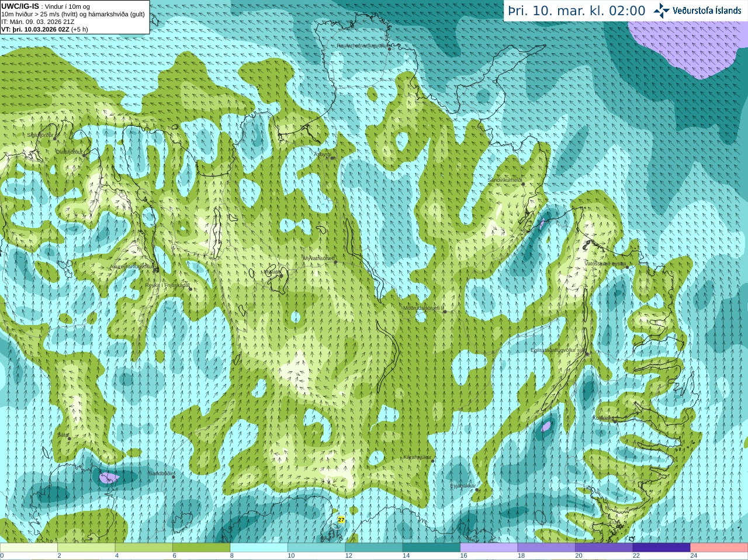Screen dimensions: 748x560
Task: Click the date header Þri. 10. mar. kl. 02:00
Action: (x=577, y=11)
